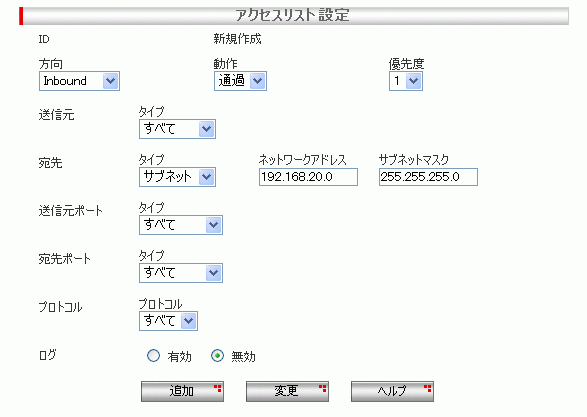The width and height of the screenshot is (587, 417).
Task: Click the arrow icon of 優先度 selector
Action: (413, 81)
